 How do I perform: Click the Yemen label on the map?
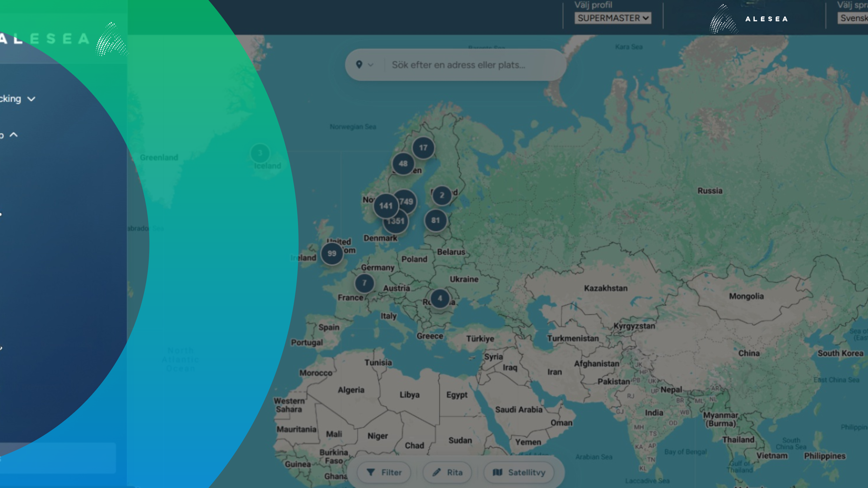pos(528,442)
